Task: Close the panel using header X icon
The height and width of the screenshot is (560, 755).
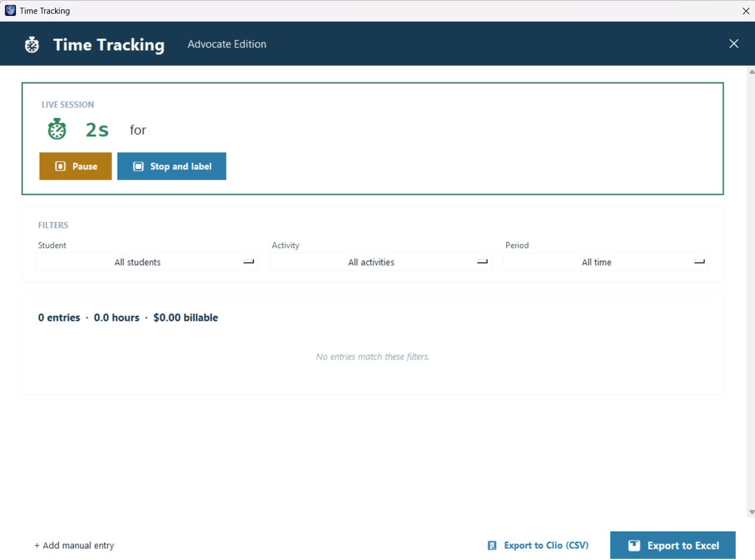Action: pos(734,44)
